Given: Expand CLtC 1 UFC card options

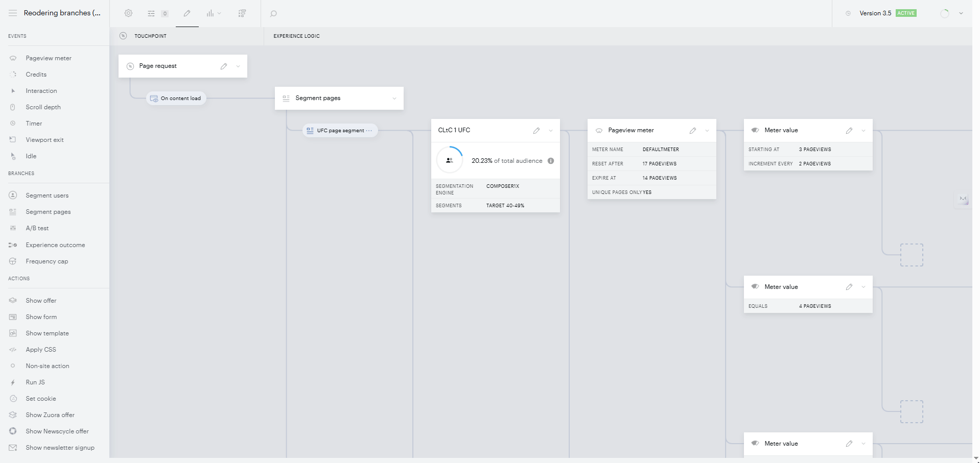Looking at the screenshot, I should 551,131.
